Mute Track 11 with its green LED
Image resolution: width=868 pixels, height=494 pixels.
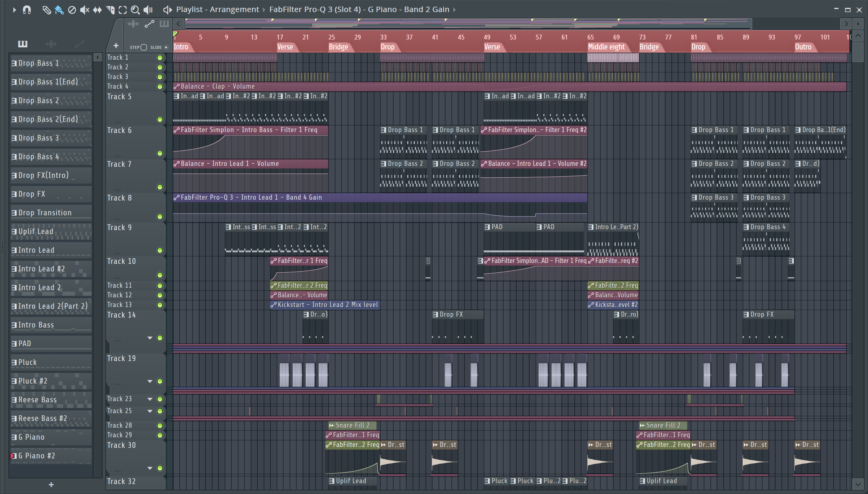coord(160,286)
